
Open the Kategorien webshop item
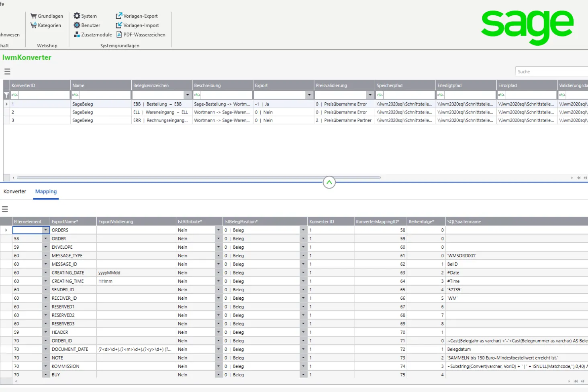point(46,25)
